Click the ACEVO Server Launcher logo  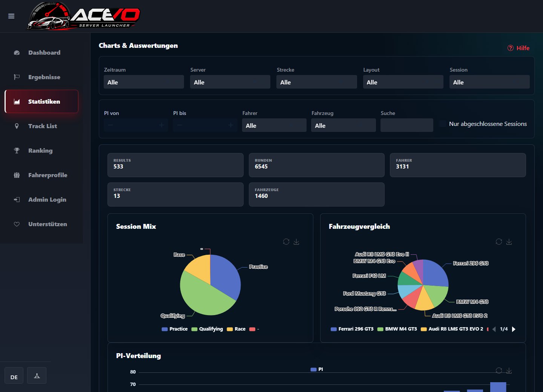point(83,16)
